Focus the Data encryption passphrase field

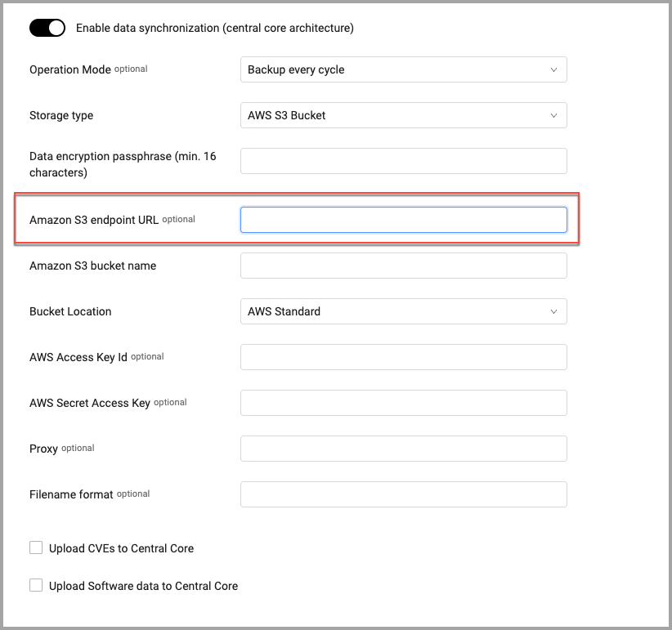click(x=403, y=161)
